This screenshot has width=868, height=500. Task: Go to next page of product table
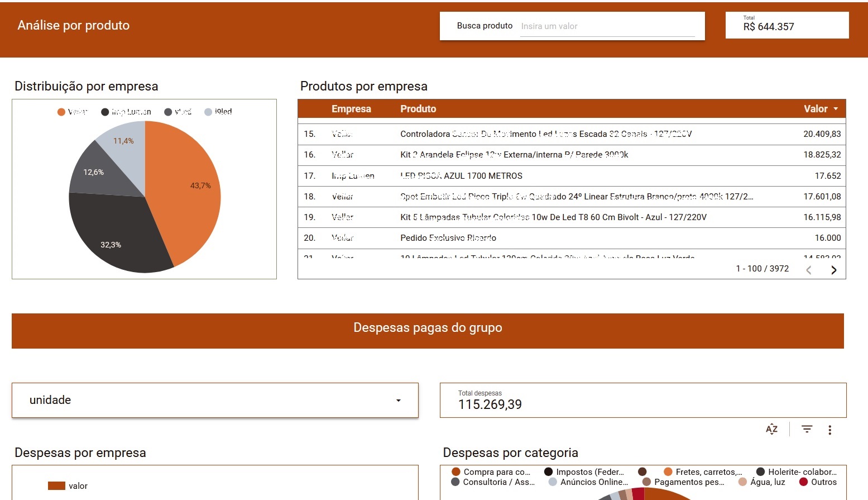click(x=833, y=270)
